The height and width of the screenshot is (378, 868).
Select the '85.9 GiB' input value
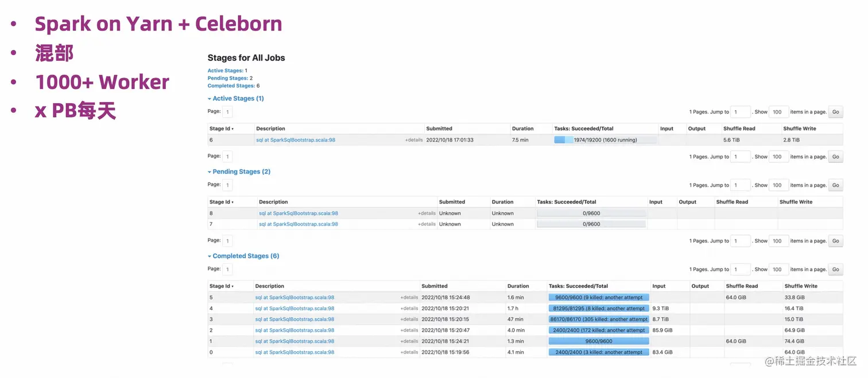[x=662, y=330]
